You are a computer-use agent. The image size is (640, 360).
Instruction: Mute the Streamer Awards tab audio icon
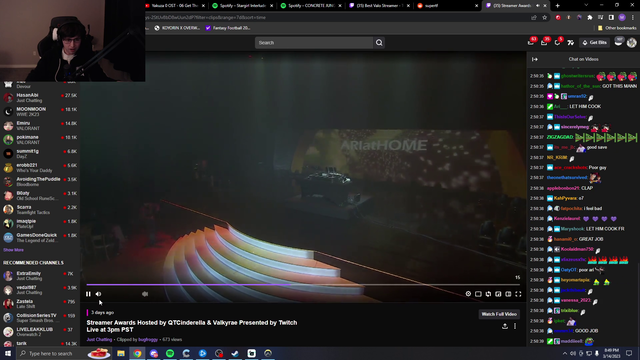(x=538, y=6)
